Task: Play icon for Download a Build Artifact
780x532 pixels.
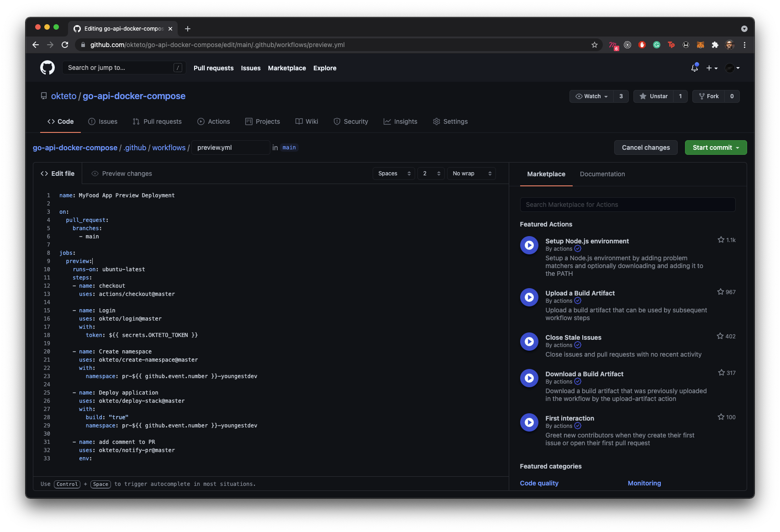Action: [529, 378]
